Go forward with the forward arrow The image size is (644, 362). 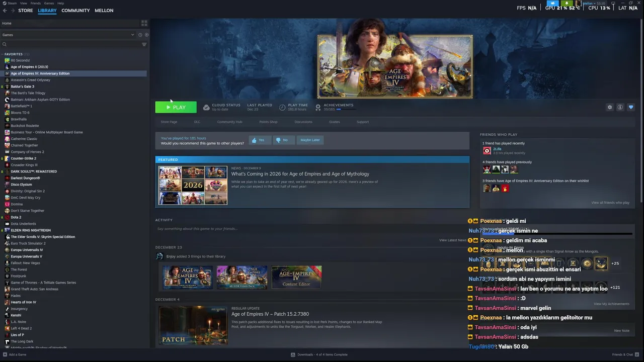click(x=12, y=11)
